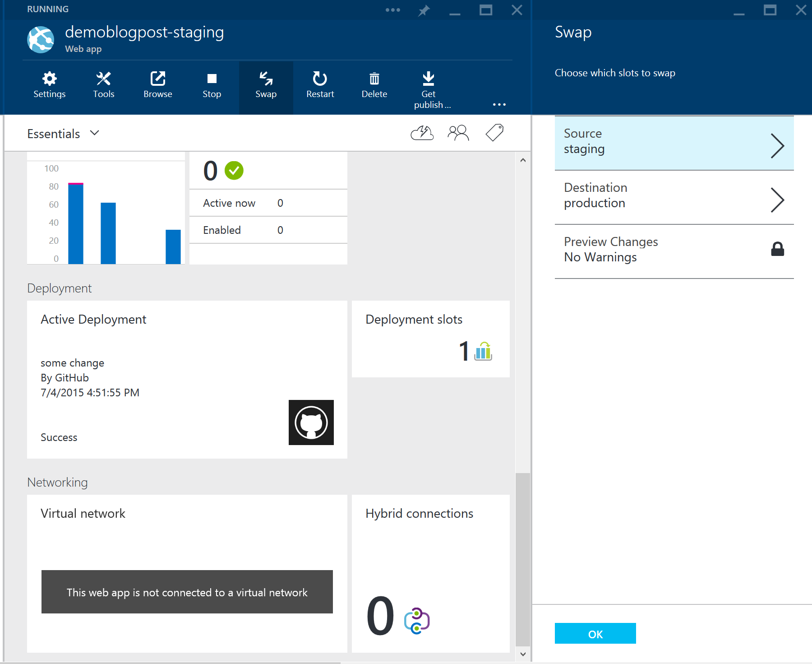Open the Users access icon
The width and height of the screenshot is (812, 664).
coord(458,133)
